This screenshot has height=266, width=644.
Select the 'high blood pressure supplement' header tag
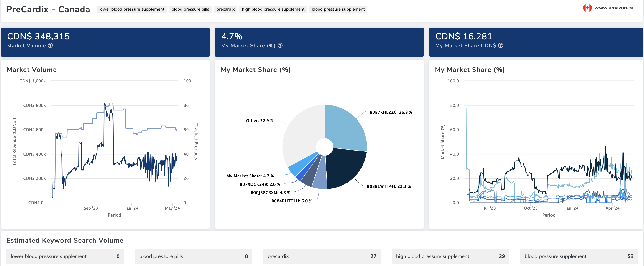click(x=273, y=9)
